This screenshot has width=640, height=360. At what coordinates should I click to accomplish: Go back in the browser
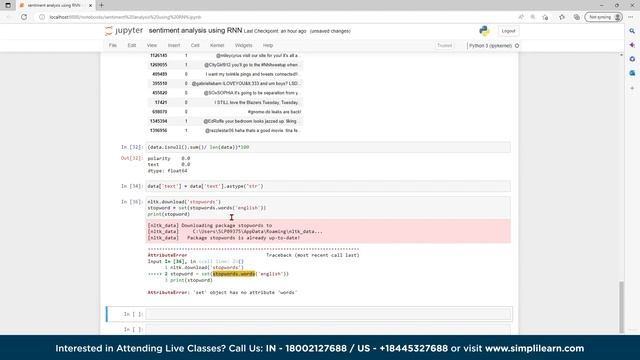(9, 17)
